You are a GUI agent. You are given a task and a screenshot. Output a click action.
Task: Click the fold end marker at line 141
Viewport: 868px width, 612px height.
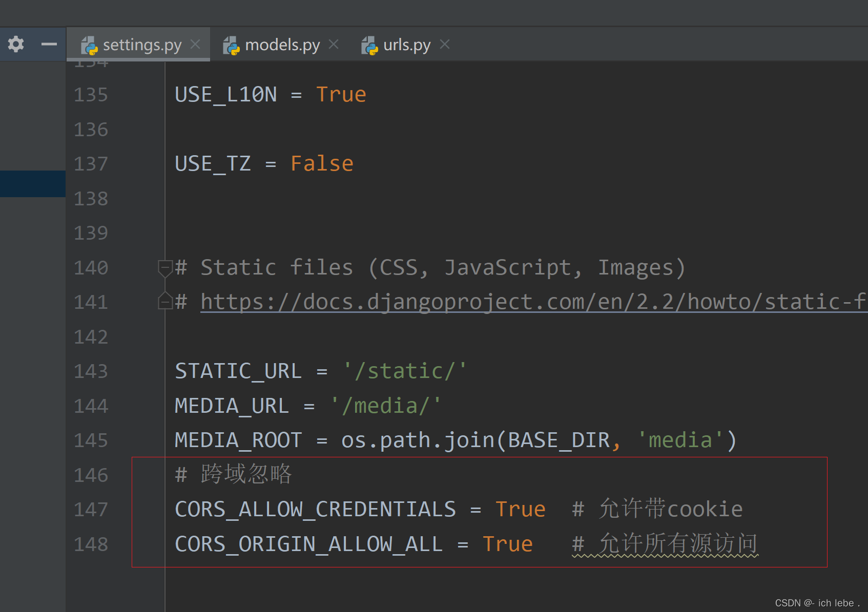[165, 301]
